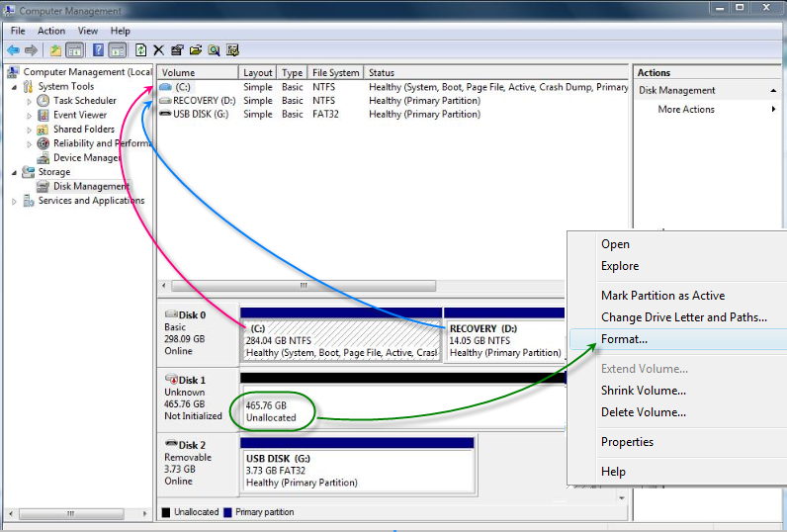Screen dimensions: 787x532
Task: Click the Back arrow toolbar icon
Action: (13, 50)
